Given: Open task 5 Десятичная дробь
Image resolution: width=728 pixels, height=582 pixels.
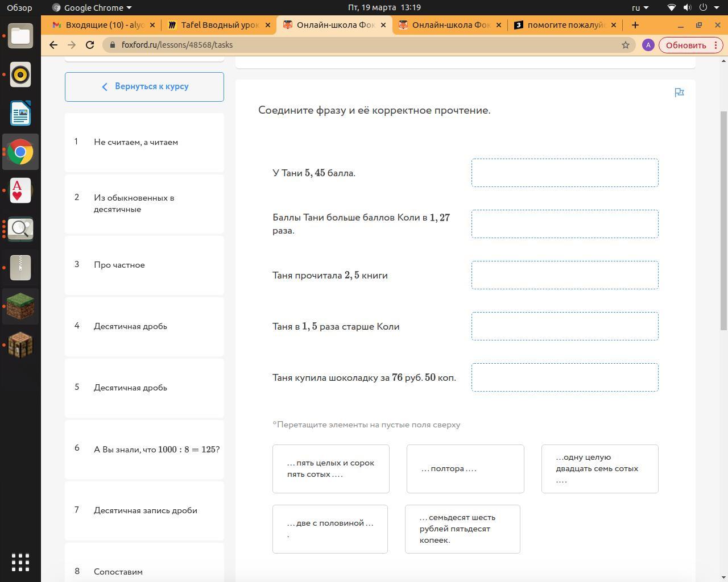Looking at the screenshot, I should [x=144, y=388].
